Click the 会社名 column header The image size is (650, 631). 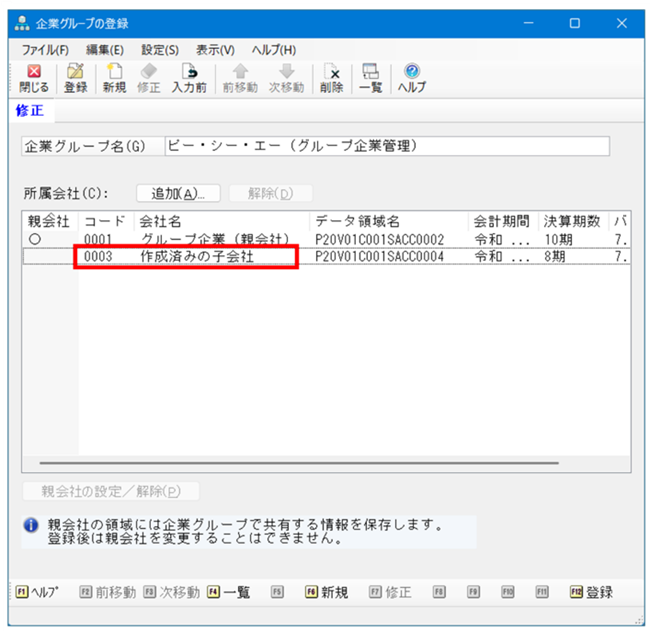pyautogui.click(x=222, y=221)
